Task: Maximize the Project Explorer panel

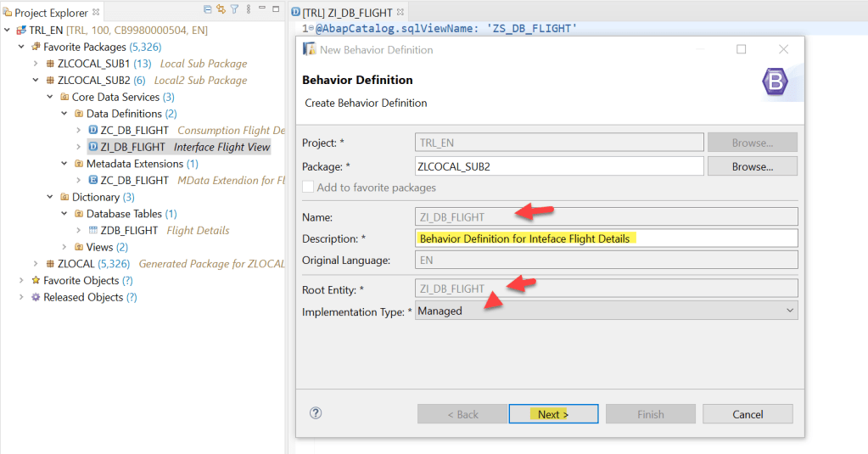Action: coord(275,10)
